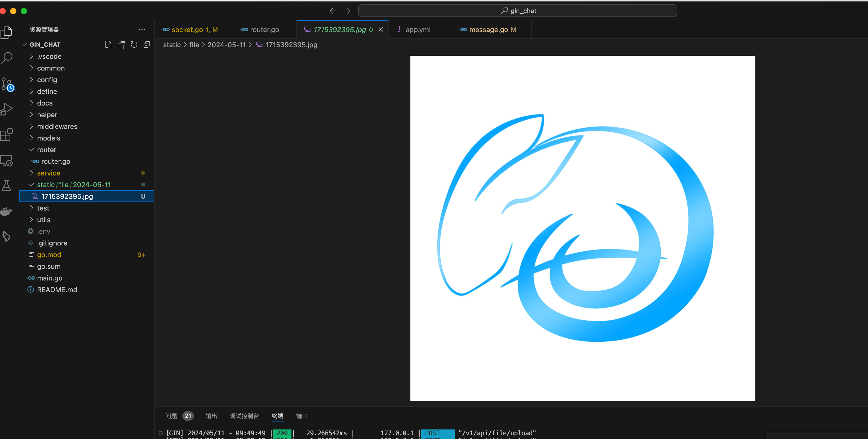Select 1715392395.jpg in the file tree
868x439 pixels.
[87, 196]
